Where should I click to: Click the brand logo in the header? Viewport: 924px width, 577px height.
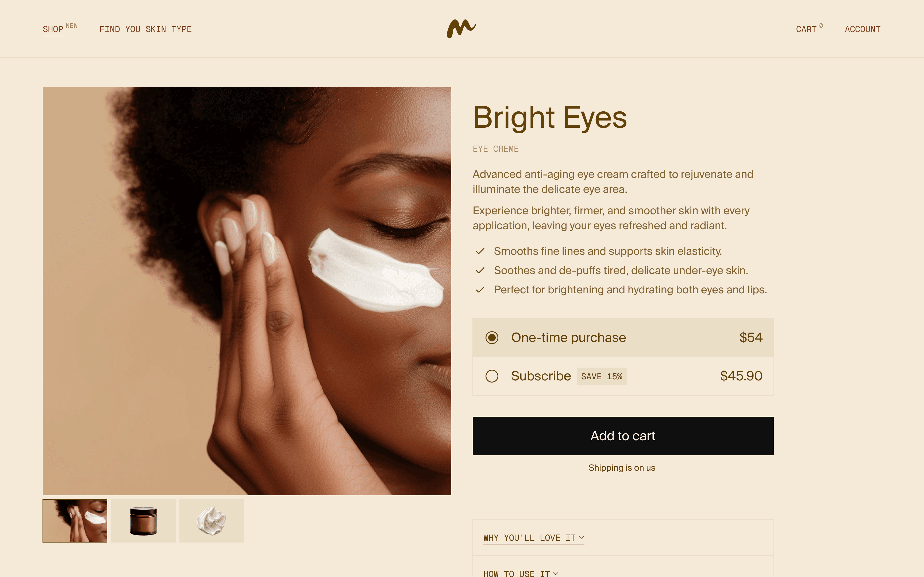[461, 29]
